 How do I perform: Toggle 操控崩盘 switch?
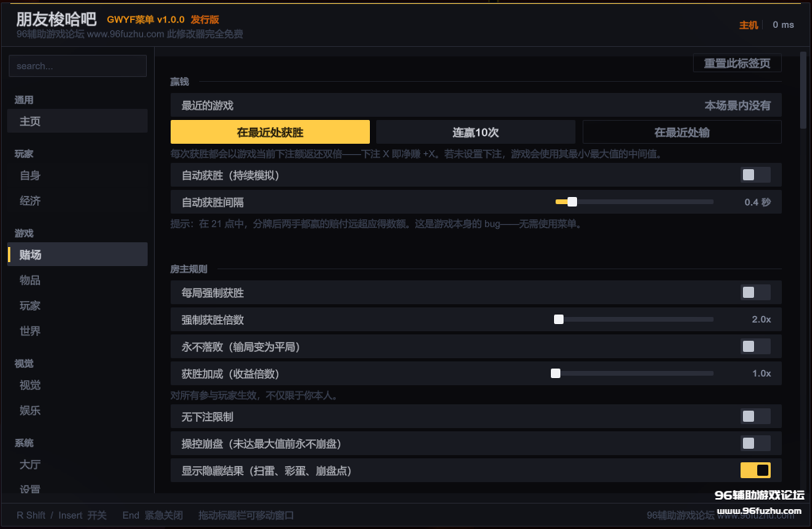click(755, 443)
